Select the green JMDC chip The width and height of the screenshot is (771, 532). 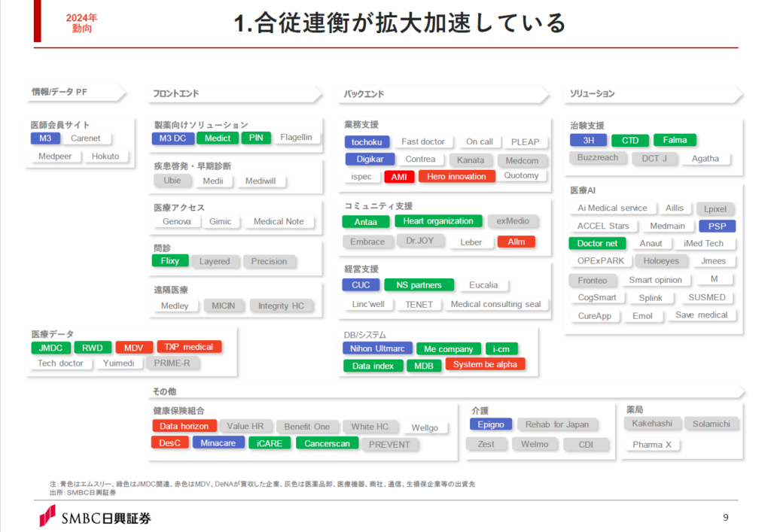point(50,348)
